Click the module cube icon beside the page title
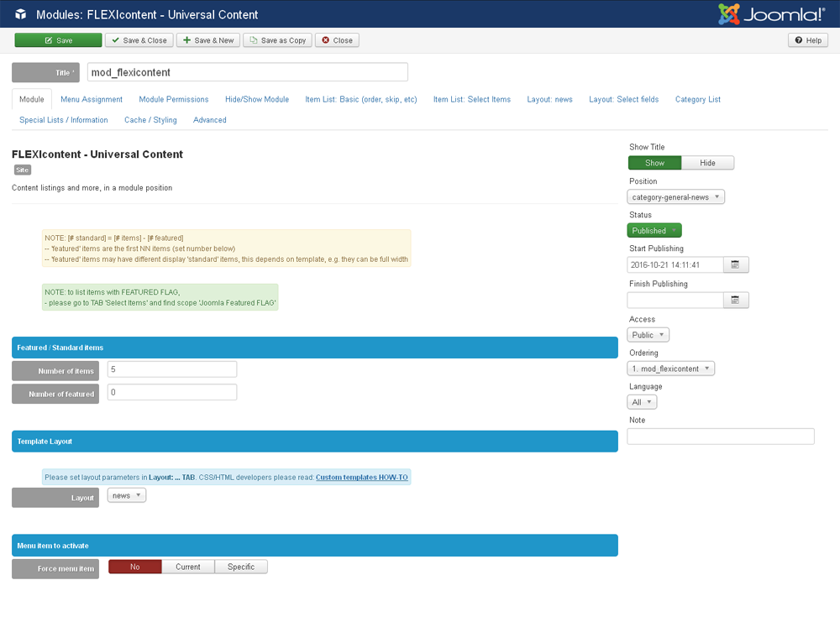The image size is (840, 622). tap(20, 14)
